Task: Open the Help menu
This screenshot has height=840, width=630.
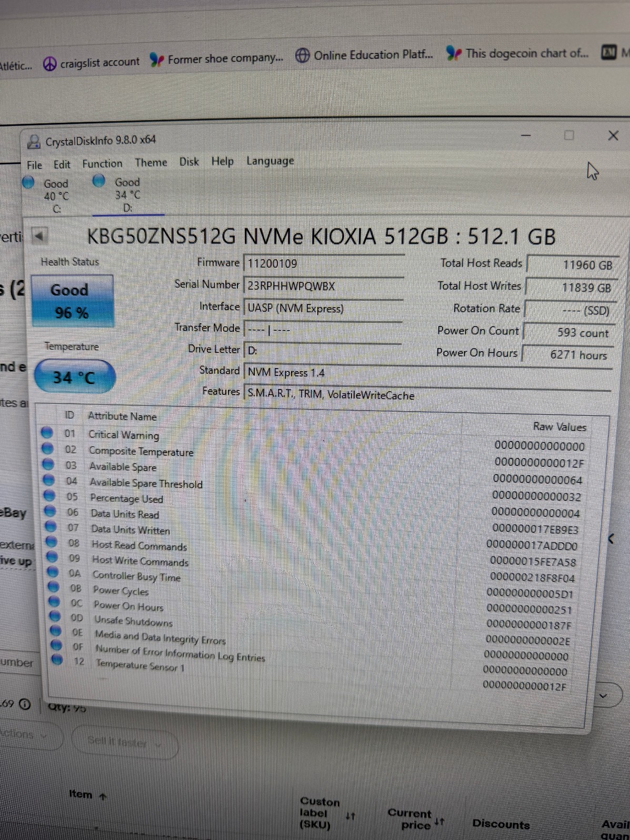Action: [223, 161]
